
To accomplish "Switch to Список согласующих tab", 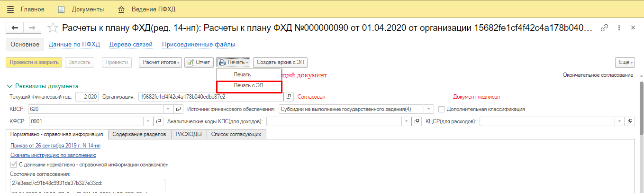I will click(x=236, y=134).
